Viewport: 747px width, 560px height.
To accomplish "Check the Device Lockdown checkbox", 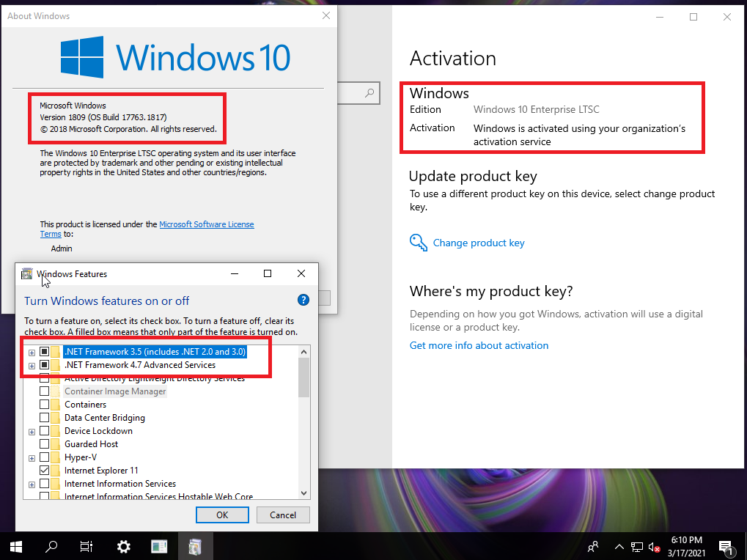I will click(x=44, y=430).
